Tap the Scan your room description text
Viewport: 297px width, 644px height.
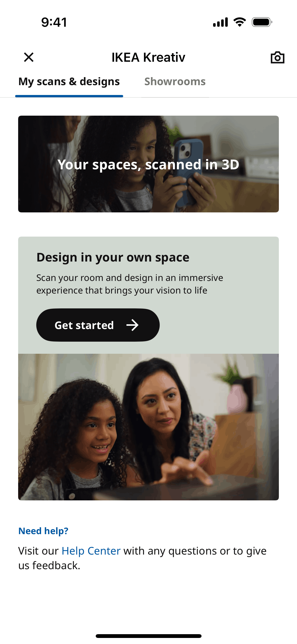[130, 284]
